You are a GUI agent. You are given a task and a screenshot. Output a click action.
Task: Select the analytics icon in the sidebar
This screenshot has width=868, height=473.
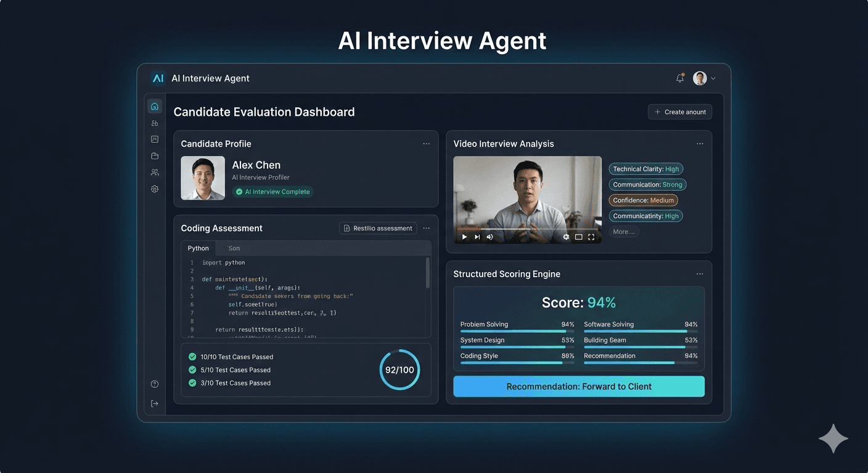tap(155, 123)
